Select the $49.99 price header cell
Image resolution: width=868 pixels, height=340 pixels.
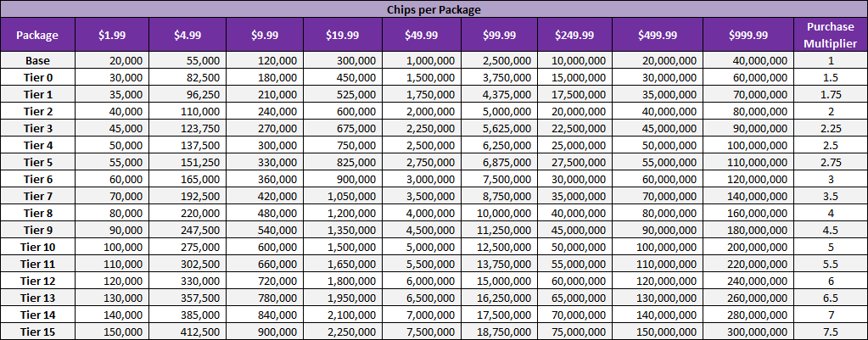[x=421, y=36]
